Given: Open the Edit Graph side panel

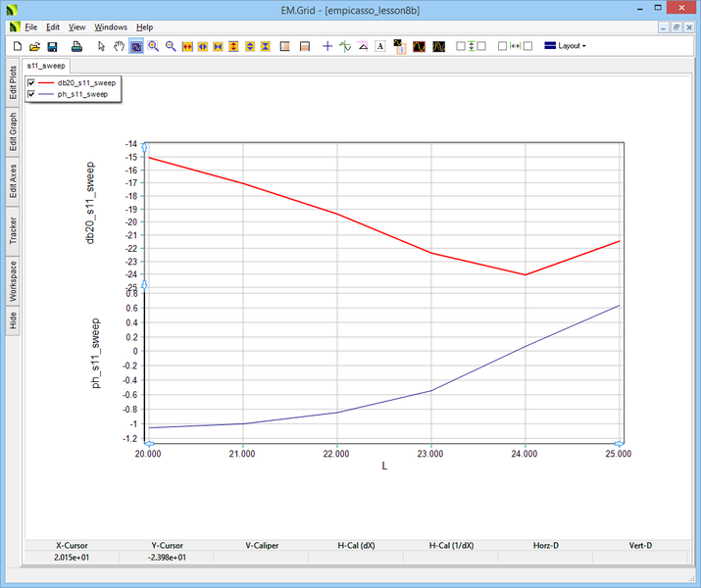Looking at the screenshot, I should click(x=13, y=130).
